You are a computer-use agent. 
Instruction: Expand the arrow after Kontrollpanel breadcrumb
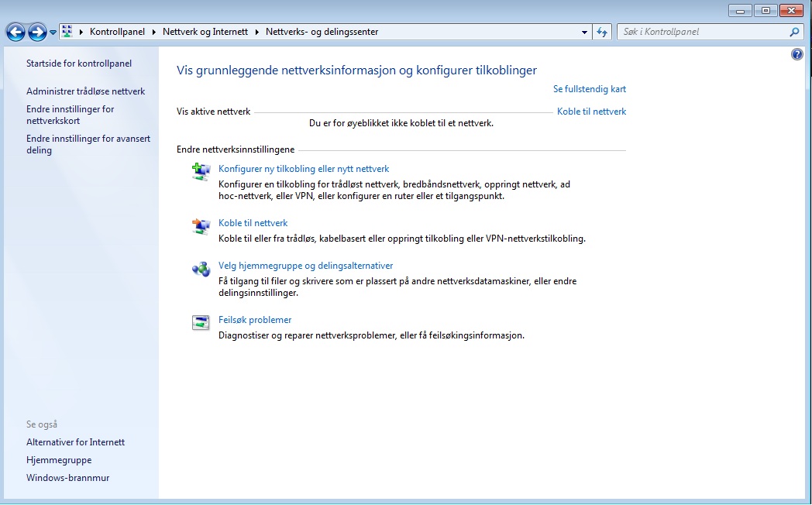154,32
